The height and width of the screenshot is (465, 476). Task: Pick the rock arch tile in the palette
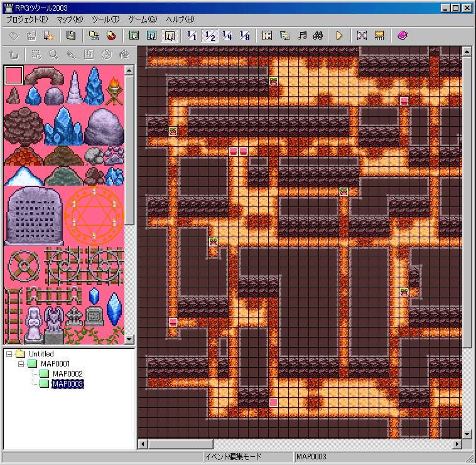45,76
